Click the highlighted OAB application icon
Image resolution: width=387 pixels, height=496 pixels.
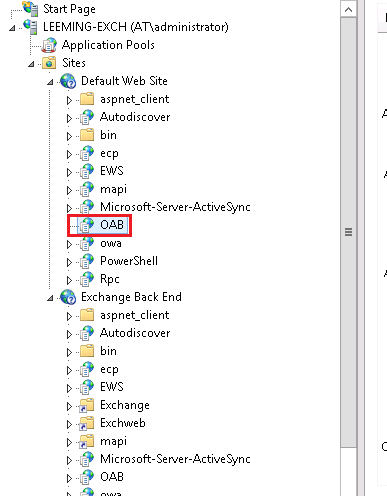click(x=87, y=225)
